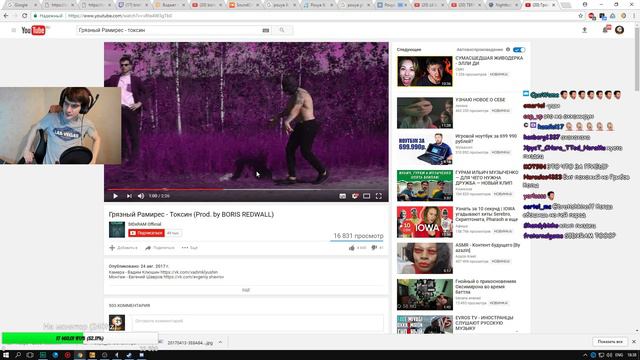Viewport: 640px width, 360px height.
Task: Click the add comment input field
Action: coord(258,322)
